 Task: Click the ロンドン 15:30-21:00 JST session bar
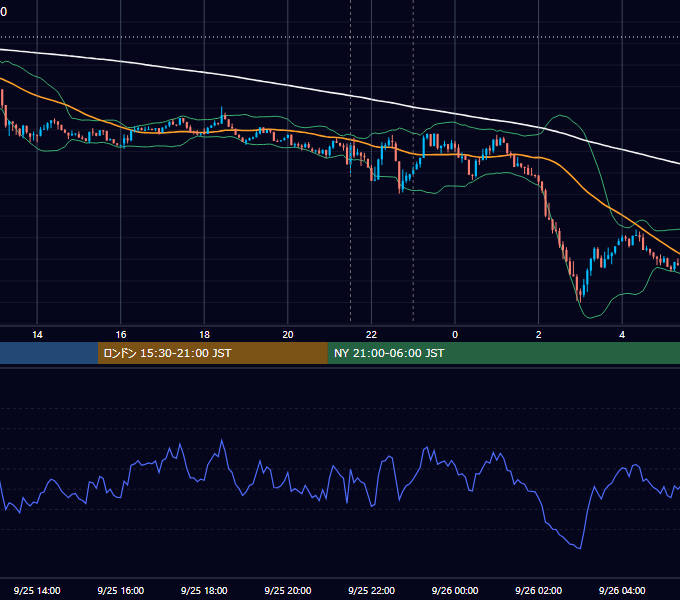212,353
